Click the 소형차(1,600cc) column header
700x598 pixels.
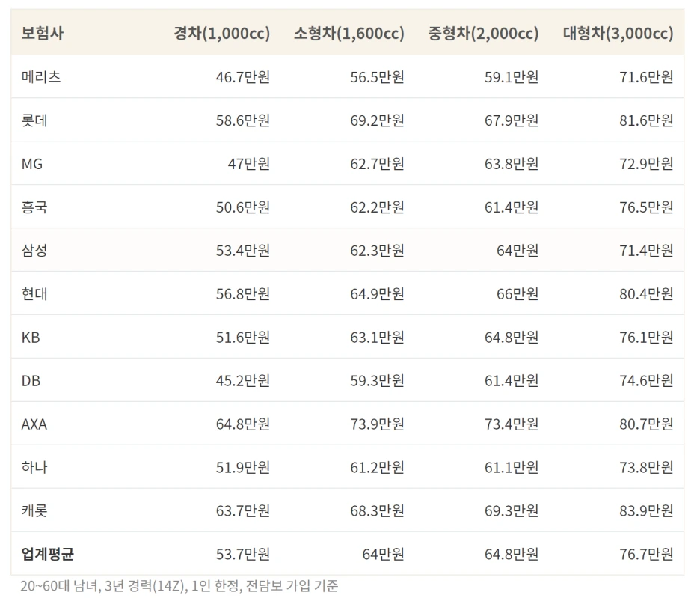[349, 33]
